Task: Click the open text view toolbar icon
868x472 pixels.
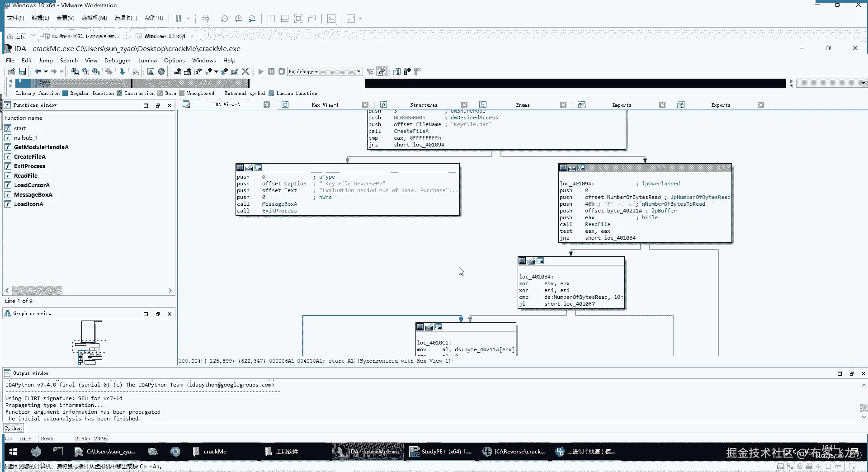Action: [x=151, y=71]
